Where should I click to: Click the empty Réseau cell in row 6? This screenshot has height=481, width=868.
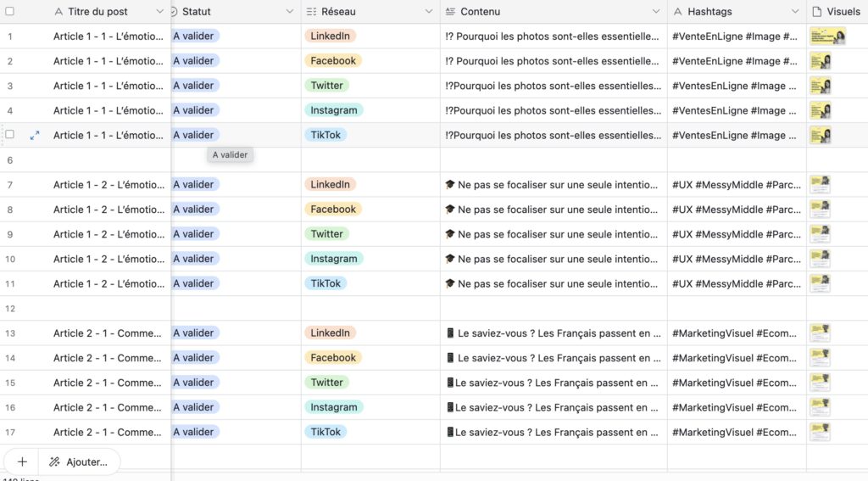coord(371,160)
